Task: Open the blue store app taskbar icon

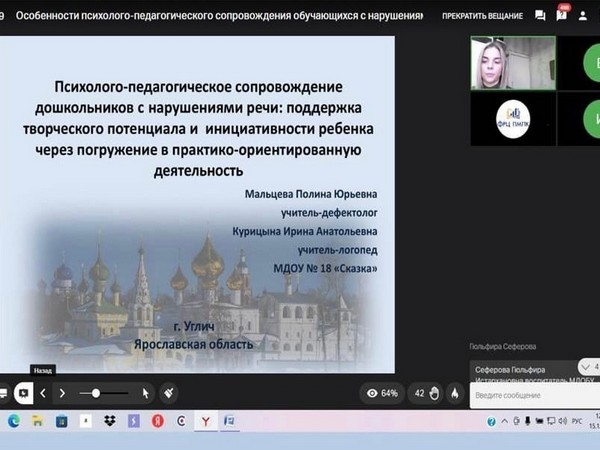Action: pos(62,421)
